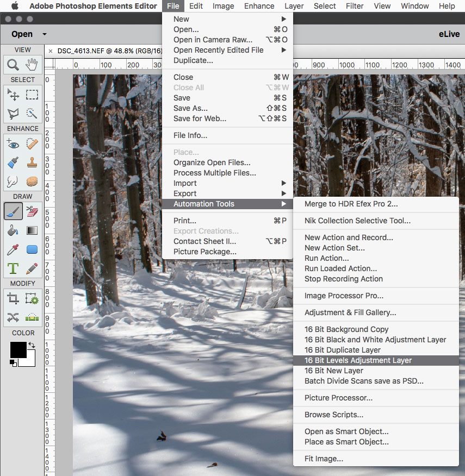Select the Hand tool

[x=32, y=64]
